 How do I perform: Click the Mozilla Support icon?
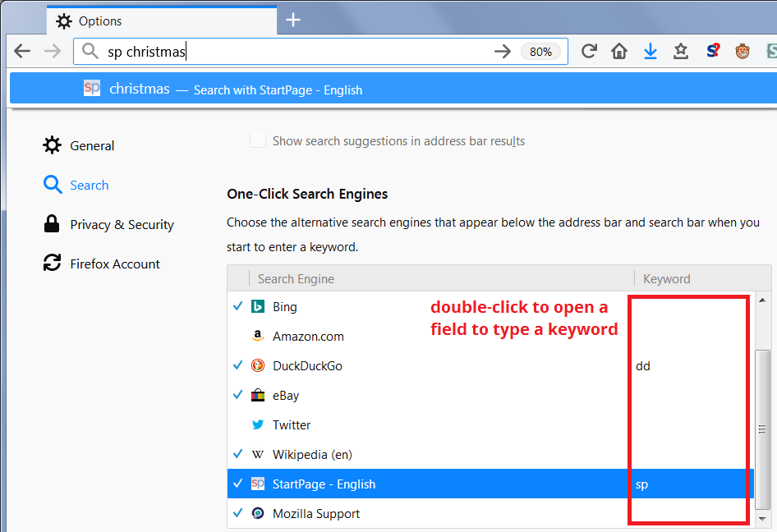(x=258, y=513)
